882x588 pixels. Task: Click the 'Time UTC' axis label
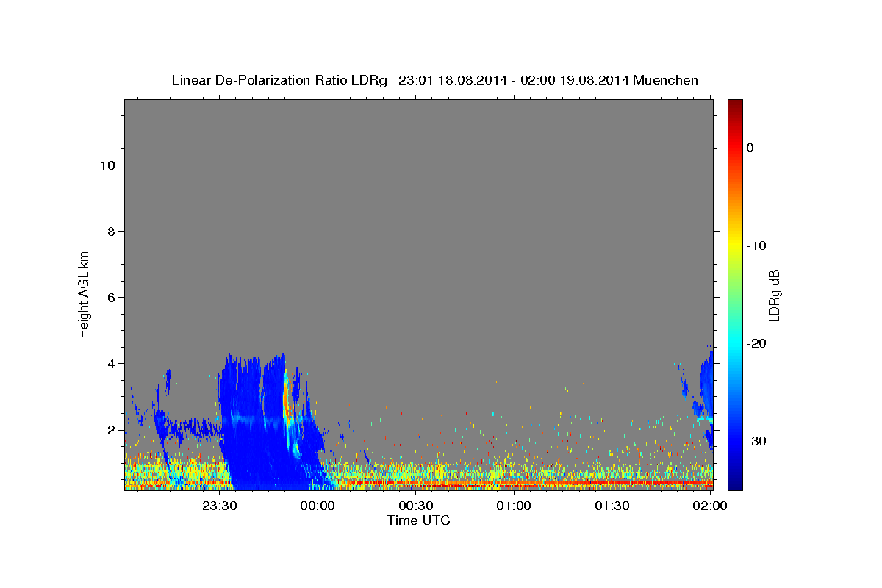tap(418, 520)
